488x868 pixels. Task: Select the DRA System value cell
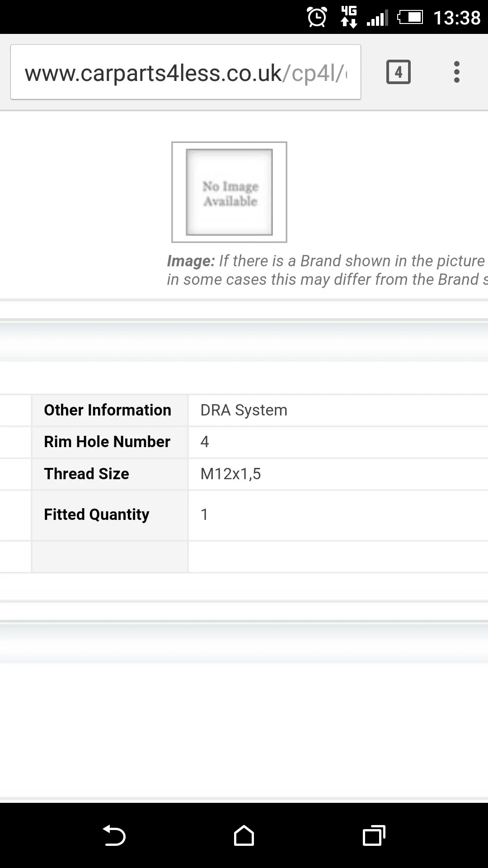244,410
